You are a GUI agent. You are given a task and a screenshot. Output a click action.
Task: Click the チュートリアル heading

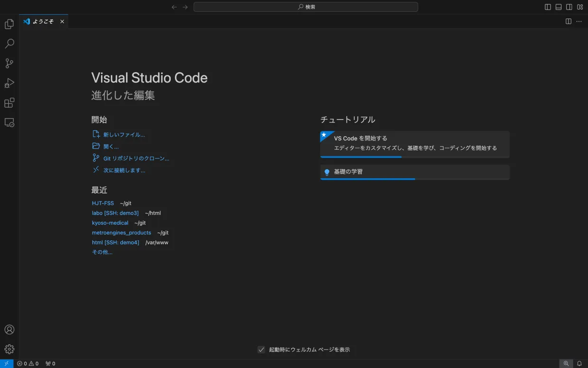(x=348, y=120)
